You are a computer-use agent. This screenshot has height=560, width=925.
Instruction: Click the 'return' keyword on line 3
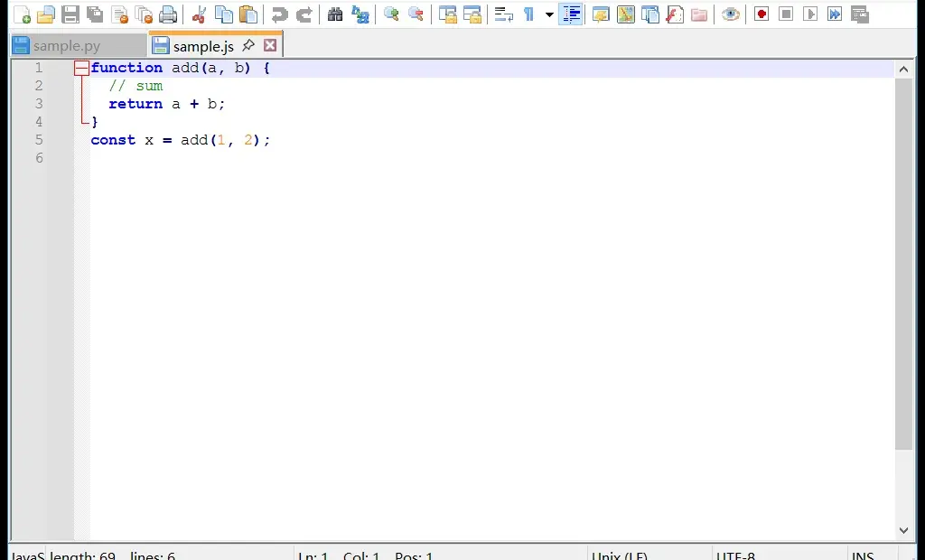pos(135,104)
